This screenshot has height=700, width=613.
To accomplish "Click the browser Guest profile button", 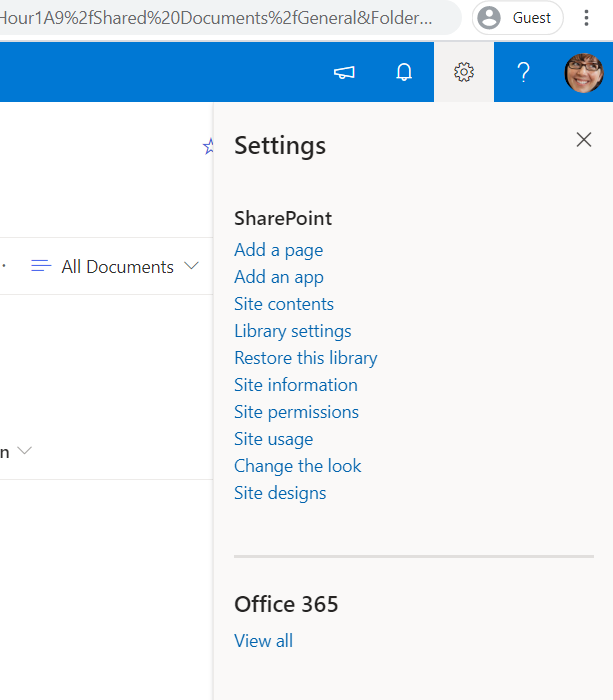I will pyautogui.click(x=518, y=18).
